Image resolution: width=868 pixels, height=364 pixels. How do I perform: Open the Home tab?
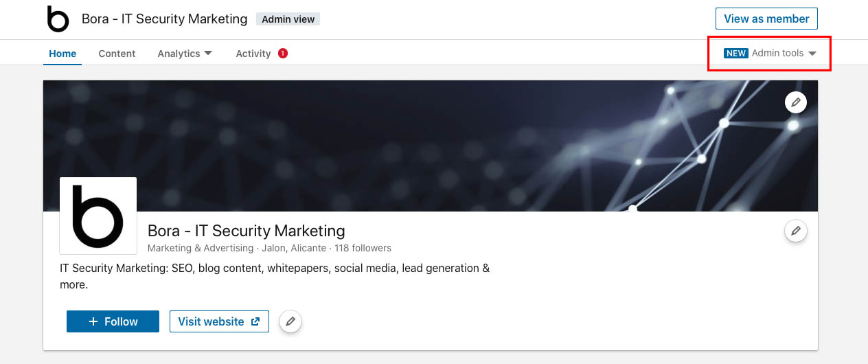62,54
